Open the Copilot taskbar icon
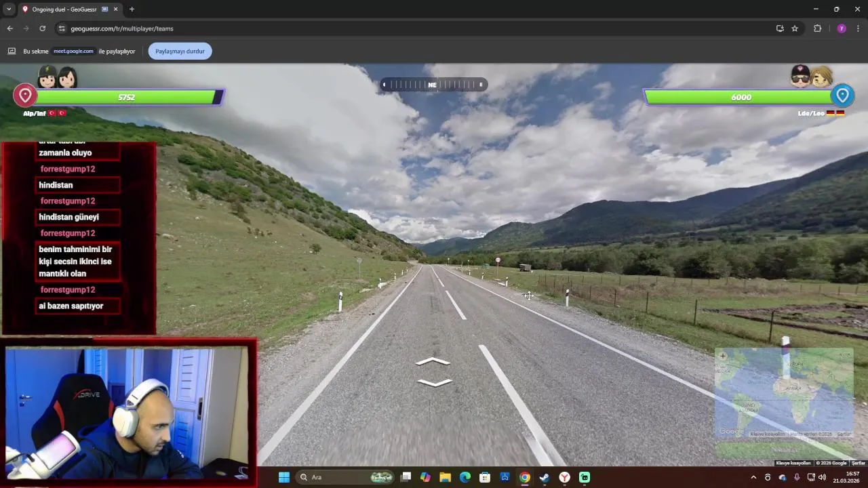868x488 pixels. tap(425, 477)
